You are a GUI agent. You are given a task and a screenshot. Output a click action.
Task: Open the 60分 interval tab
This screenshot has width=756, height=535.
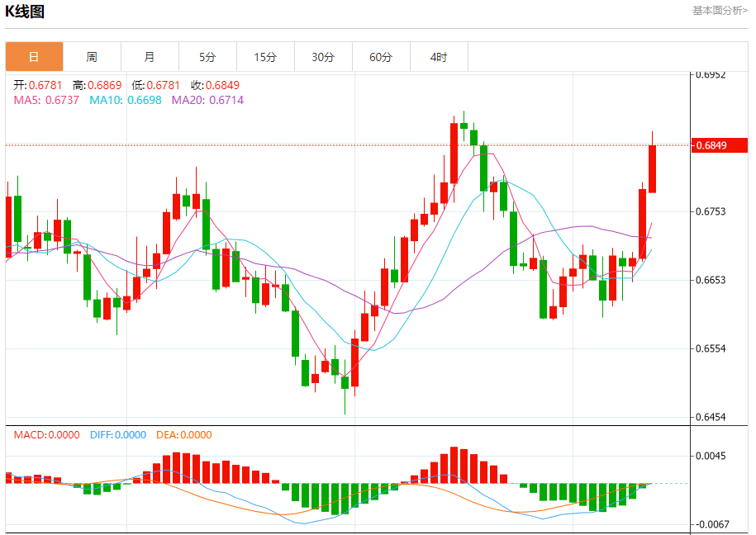point(382,57)
